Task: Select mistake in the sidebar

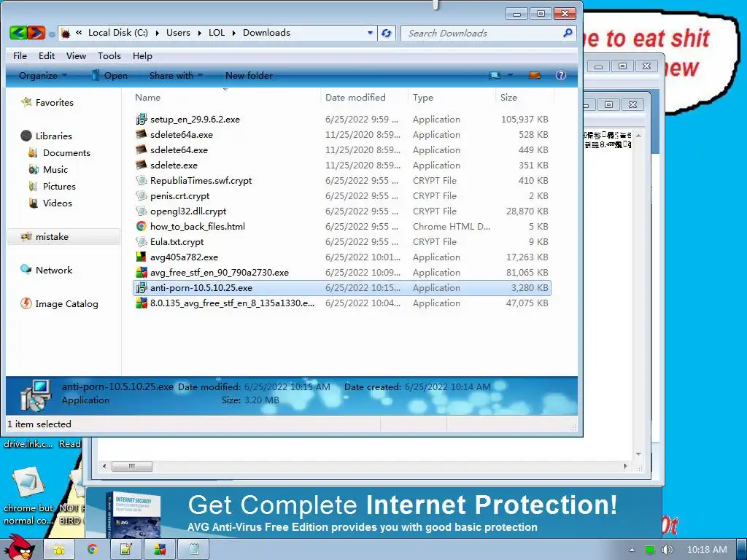Action: click(x=52, y=237)
